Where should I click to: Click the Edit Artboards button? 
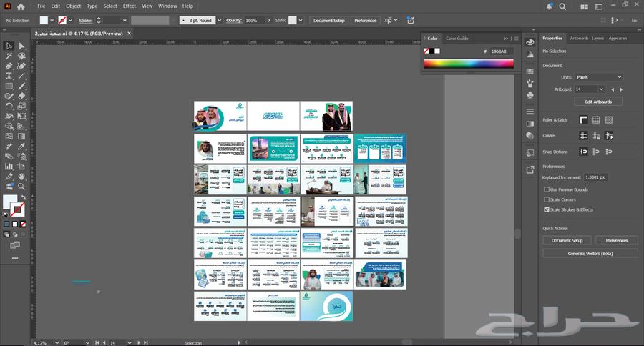point(598,102)
